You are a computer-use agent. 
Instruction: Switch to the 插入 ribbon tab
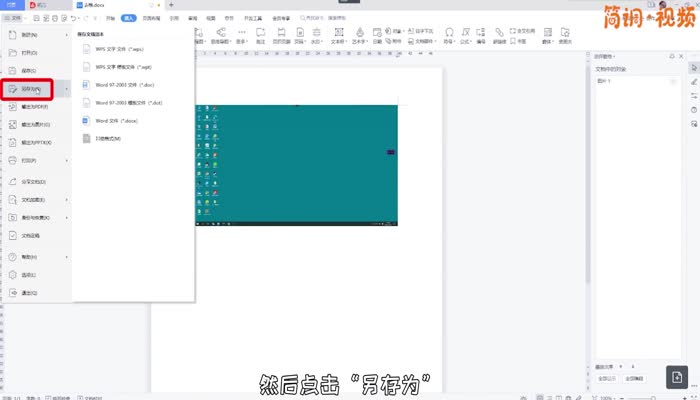pyautogui.click(x=129, y=18)
